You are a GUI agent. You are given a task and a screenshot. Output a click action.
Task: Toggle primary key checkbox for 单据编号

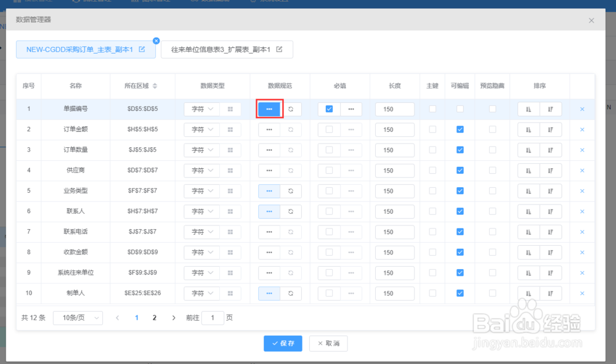[x=432, y=109]
